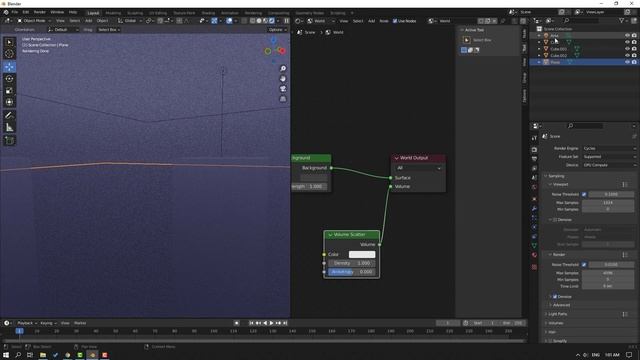
Task: Expand Light Paths panel
Action: click(558, 314)
